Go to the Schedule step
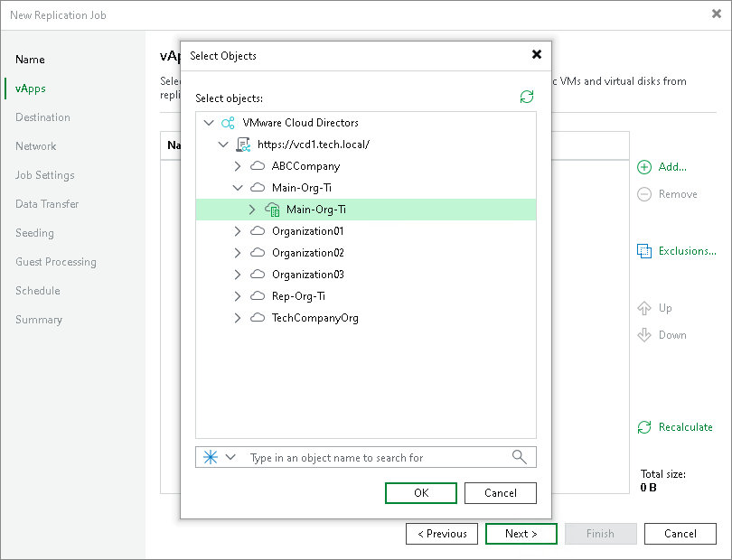Screen dimensions: 732x560 point(37,291)
